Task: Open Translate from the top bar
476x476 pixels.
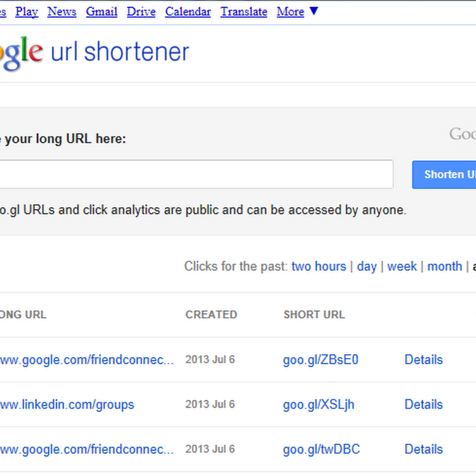Action: point(244,11)
